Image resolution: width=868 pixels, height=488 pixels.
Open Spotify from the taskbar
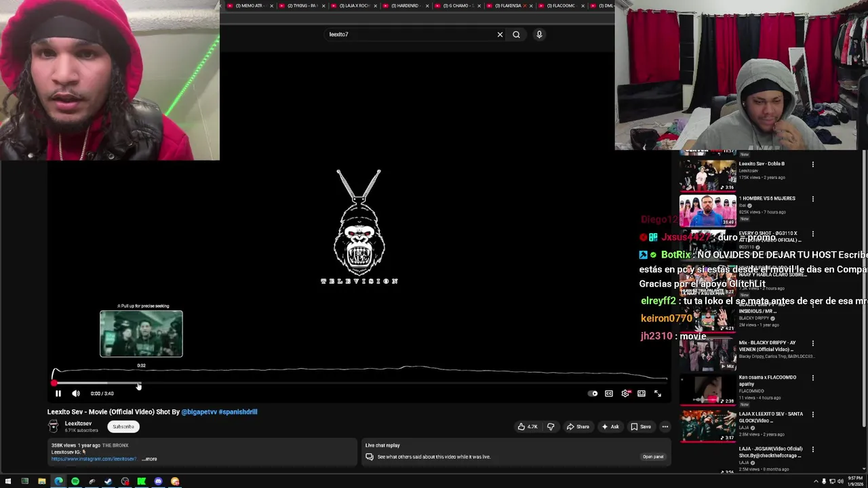[x=75, y=481]
